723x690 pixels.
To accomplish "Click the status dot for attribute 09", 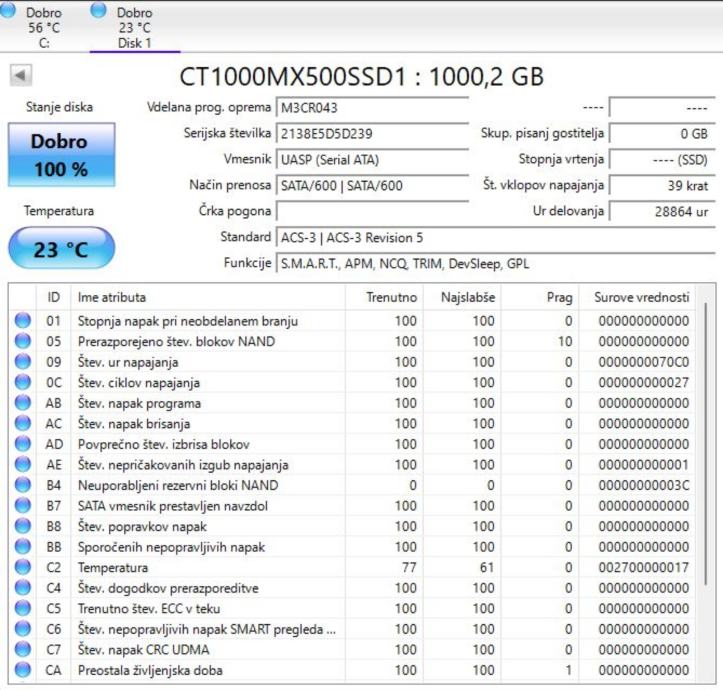I will (23, 362).
